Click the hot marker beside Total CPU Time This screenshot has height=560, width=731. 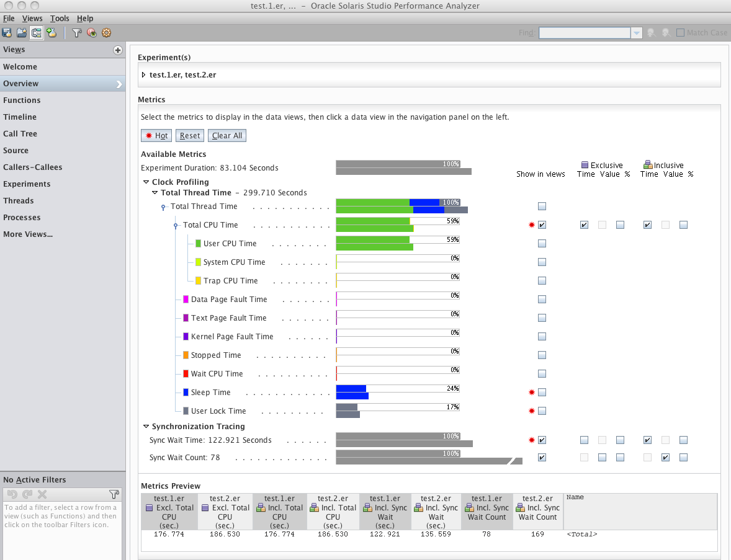(x=531, y=225)
